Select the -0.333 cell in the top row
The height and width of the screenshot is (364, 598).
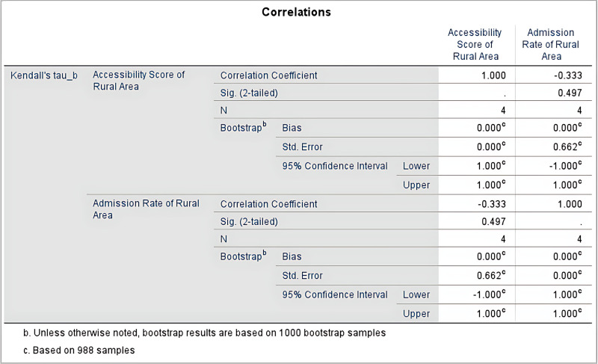coord(568,75)
